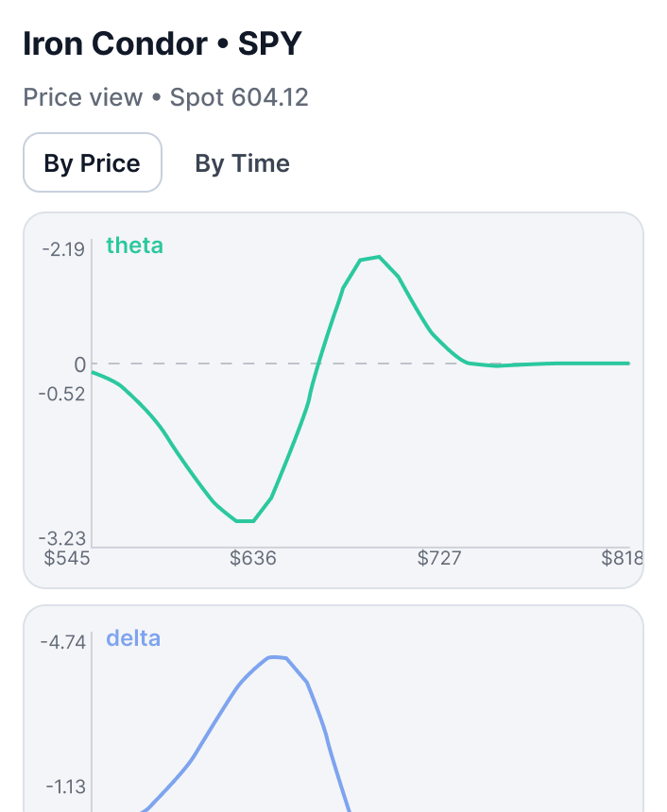Click the peak of the theta curve
667x812 pixels.
tap(378, 257)
